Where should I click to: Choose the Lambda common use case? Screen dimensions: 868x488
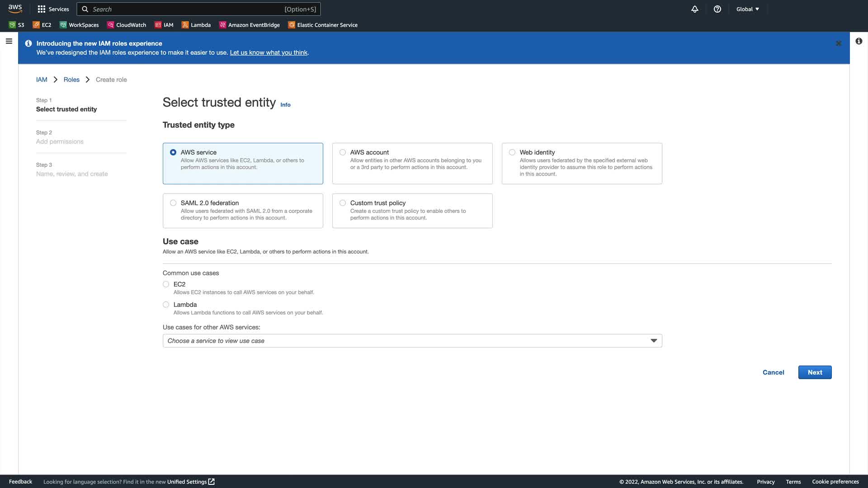click(166, 305)
